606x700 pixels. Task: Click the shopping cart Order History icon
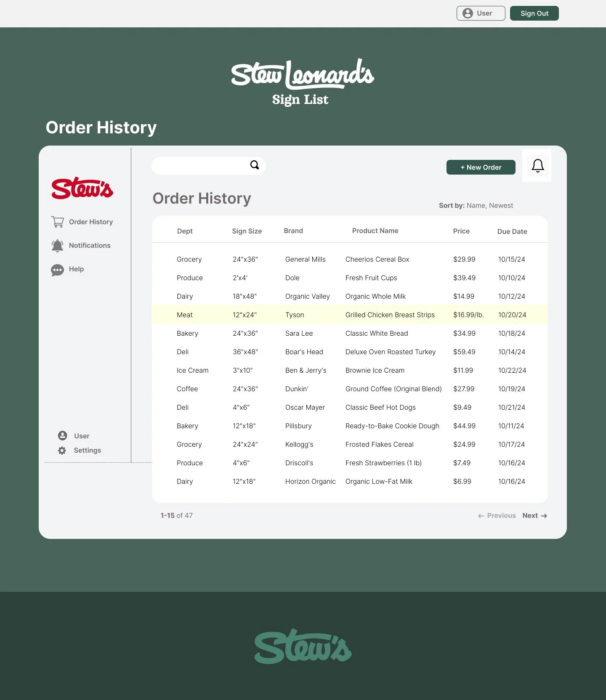(x=58, y=222)
